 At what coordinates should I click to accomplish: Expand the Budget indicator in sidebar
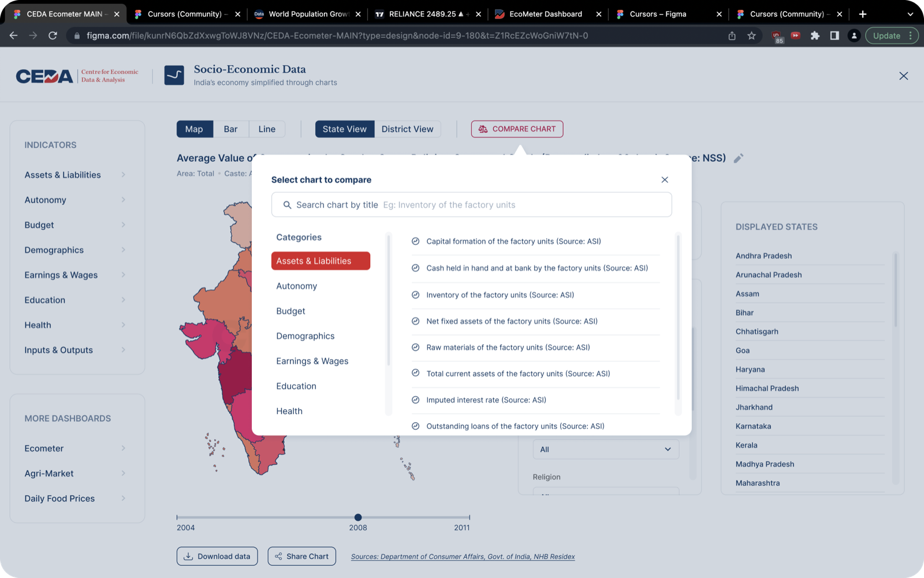tap(75, 225)
